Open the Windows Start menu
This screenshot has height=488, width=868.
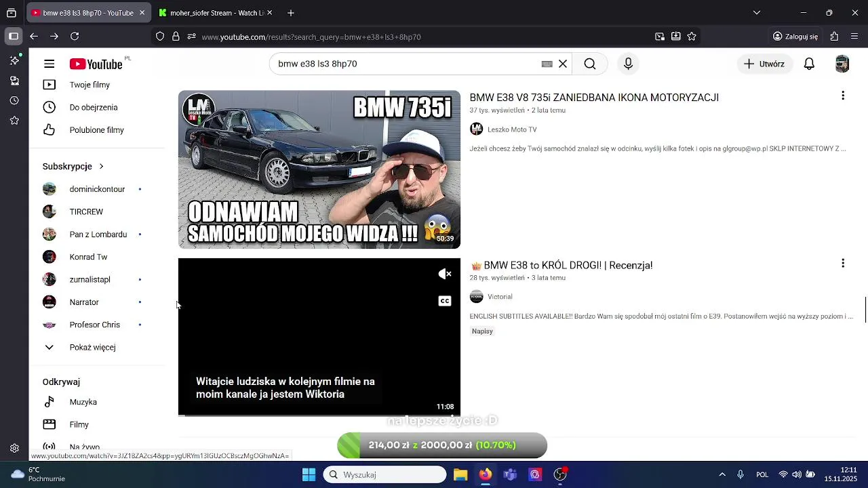point(309,474)
